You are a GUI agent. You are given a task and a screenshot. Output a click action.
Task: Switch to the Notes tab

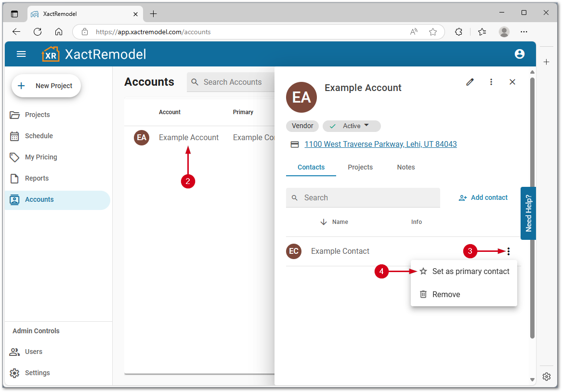pos(406,167)
